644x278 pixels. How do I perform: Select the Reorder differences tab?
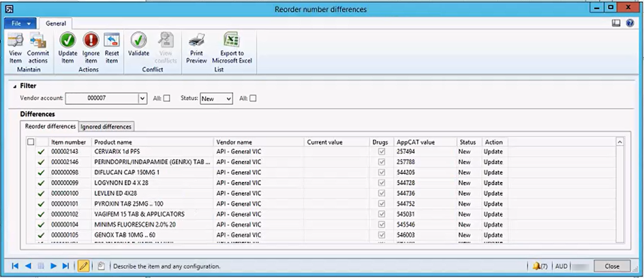point(50,127)
